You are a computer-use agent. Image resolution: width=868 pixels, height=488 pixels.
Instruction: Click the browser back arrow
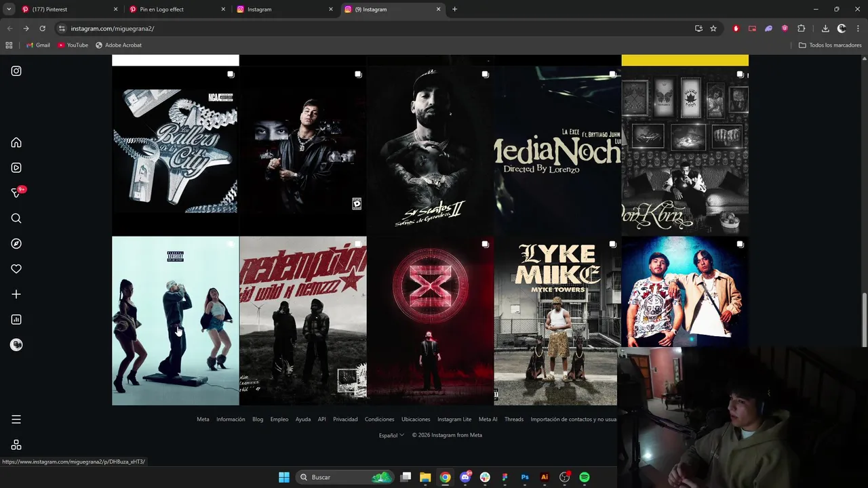click(9, 28)
